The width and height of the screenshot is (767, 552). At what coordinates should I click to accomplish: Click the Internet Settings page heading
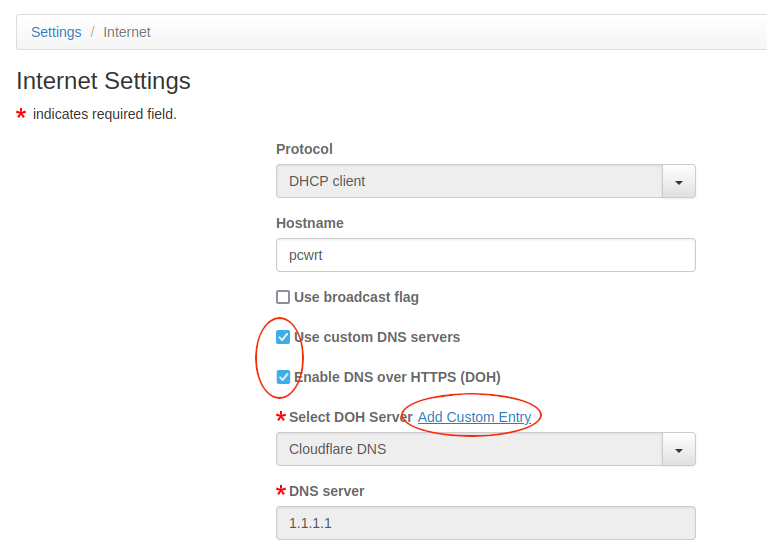[x=103, y=81]
